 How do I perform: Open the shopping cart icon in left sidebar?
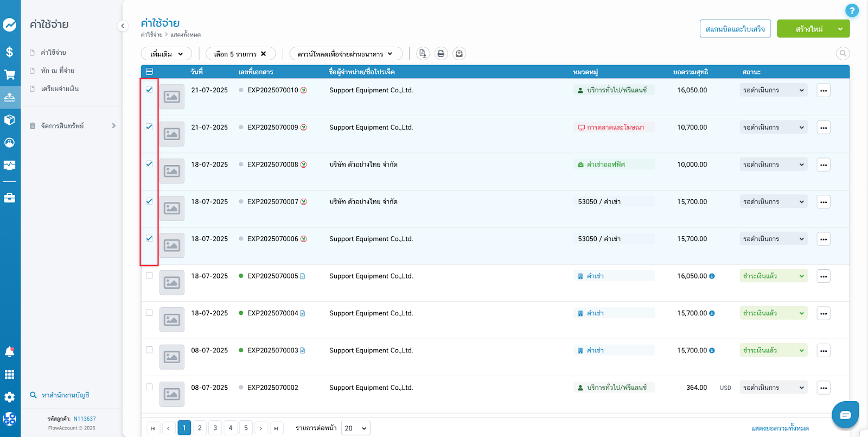(9, 74)
